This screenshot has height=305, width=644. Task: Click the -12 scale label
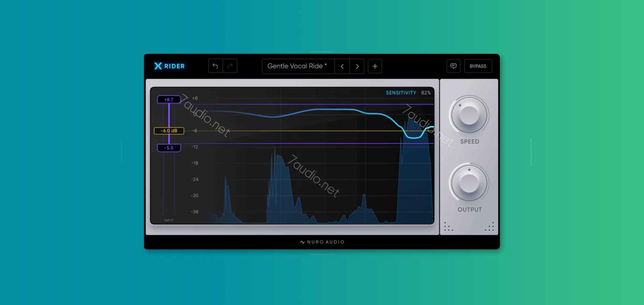(x=195, y=147)
